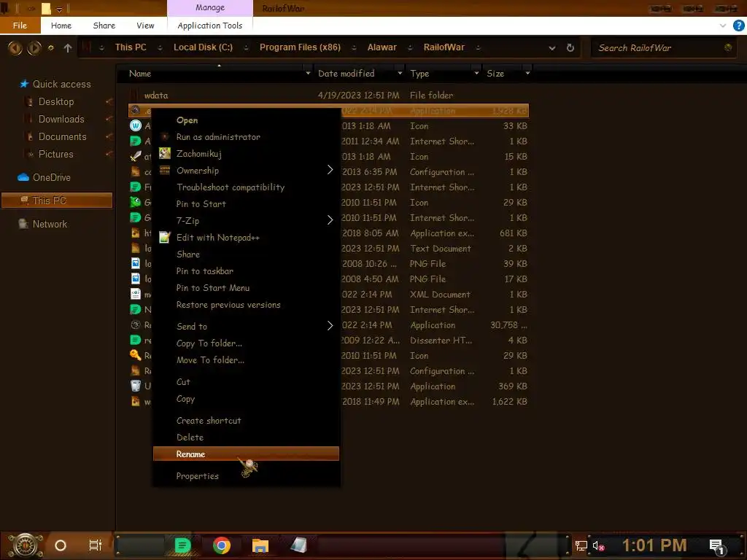The image size is (747, 560).
Task: Open the Help question mark icon
Action: coord(738,26)
